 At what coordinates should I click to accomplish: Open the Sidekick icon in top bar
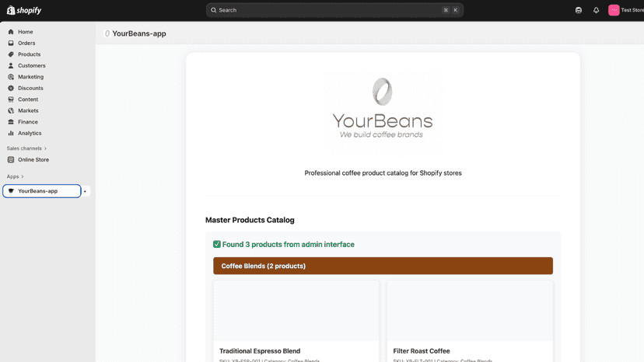pos(579,10)
